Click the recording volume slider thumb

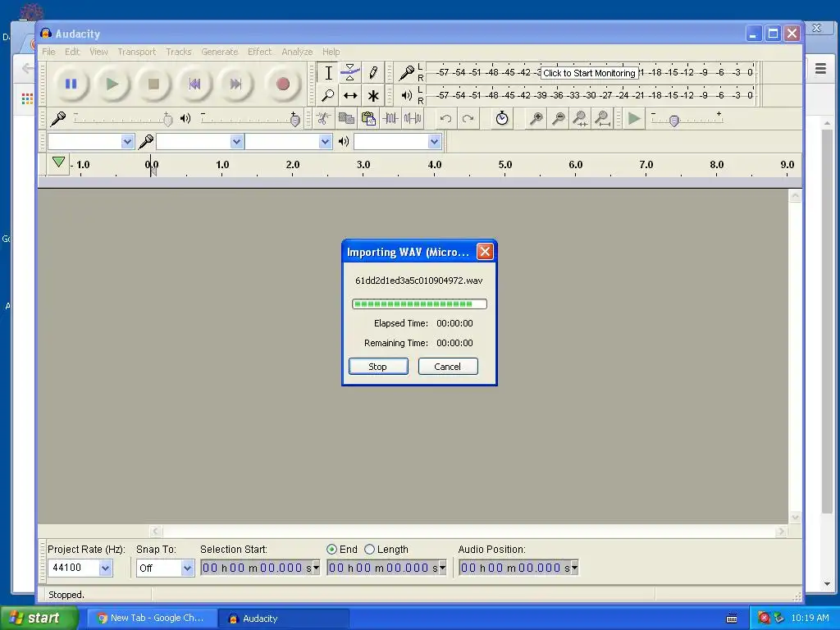tap(167, 120)
